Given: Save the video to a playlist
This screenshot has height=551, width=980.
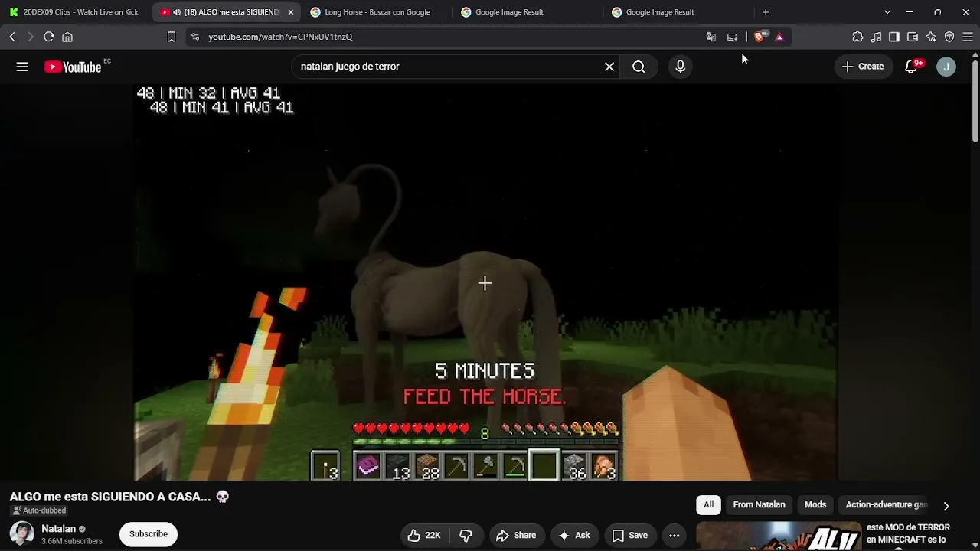Looking at the screenshot, I should (x=629, y=536).
